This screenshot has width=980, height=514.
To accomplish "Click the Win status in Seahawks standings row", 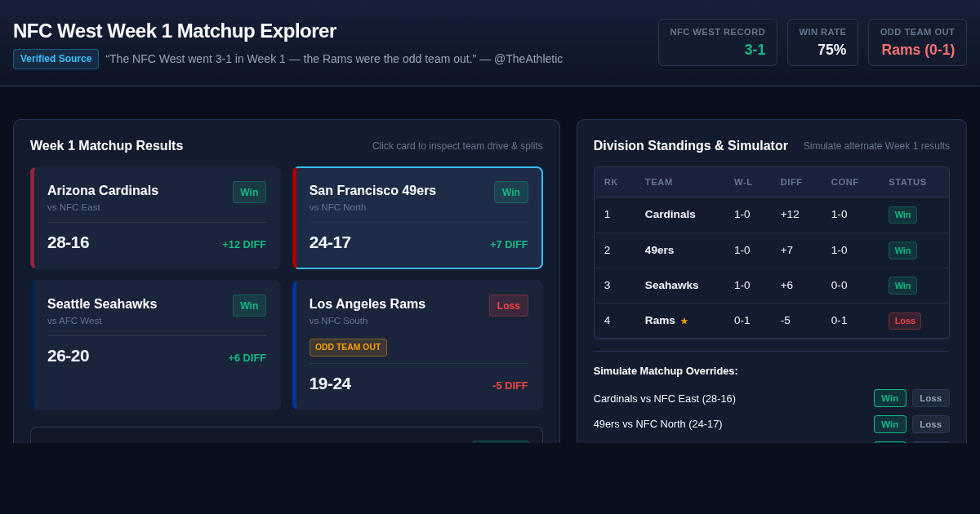I will (x=902, y=286).
